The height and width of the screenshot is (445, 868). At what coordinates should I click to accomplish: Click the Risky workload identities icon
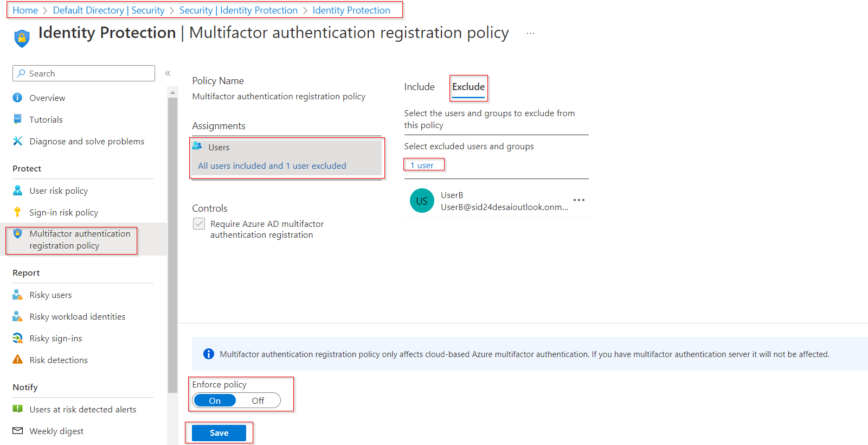click(17, 316)
